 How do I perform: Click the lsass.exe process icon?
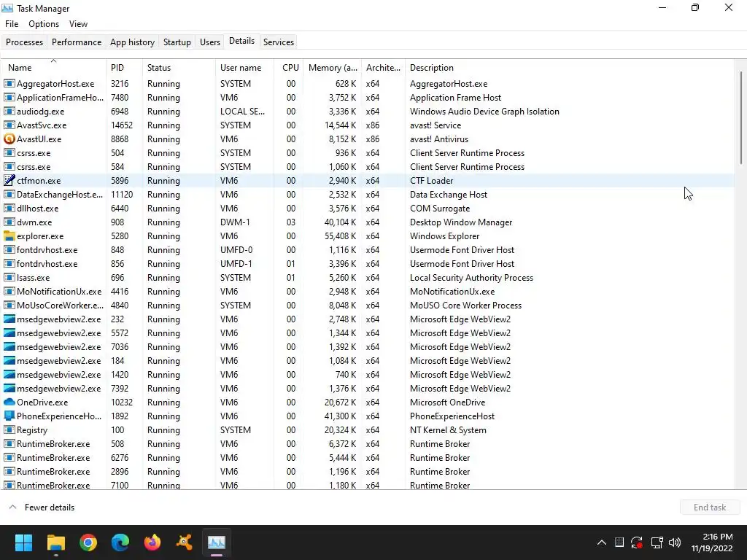[x=9, y=278]
